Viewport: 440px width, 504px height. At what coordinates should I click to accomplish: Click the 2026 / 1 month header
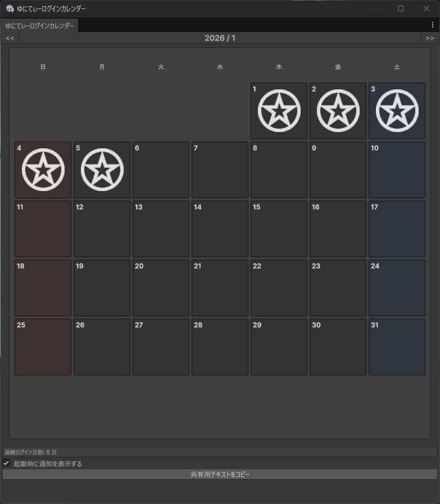point(220,38)
